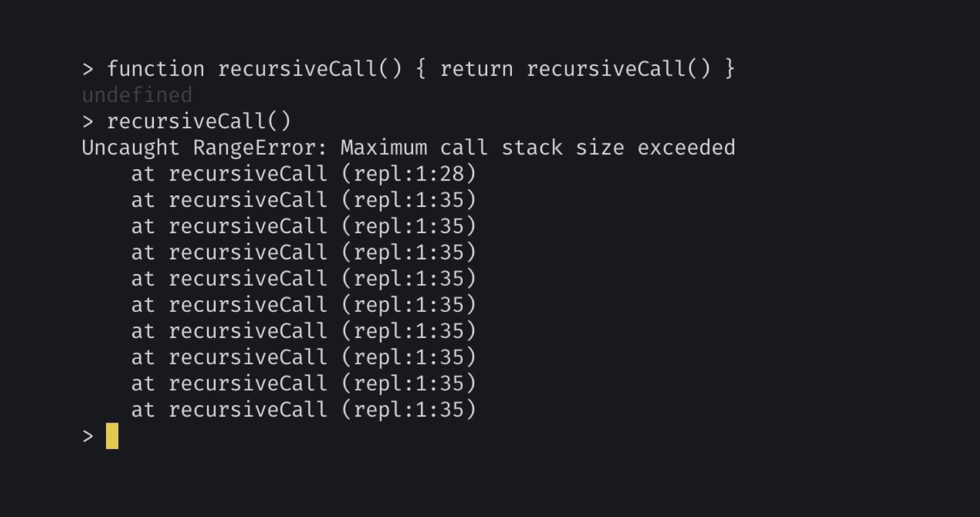Click the empty prompt arrow at the bottom
980x517 pixels.
click(88, 436)
